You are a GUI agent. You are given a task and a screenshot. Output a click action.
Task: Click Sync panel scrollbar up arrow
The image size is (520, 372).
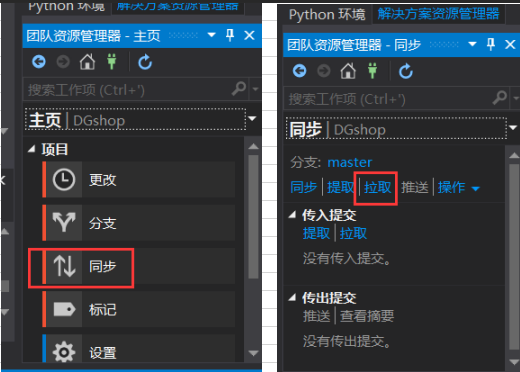coord(514,155)
